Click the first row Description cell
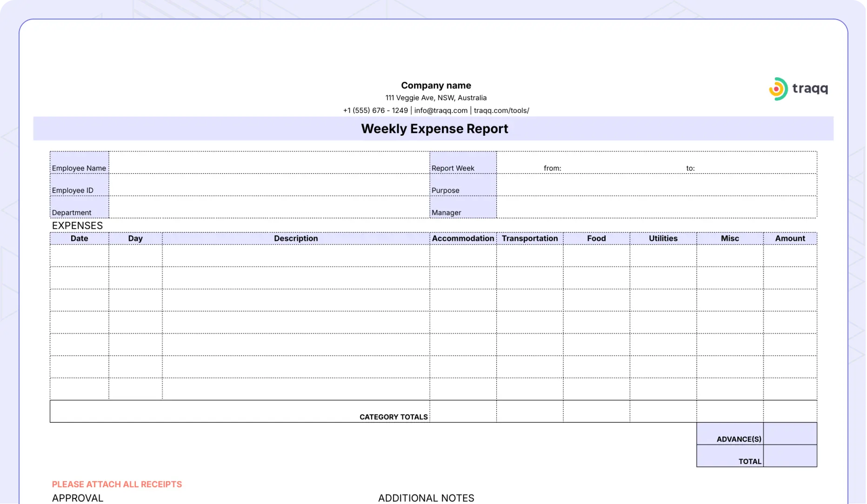 296,256
